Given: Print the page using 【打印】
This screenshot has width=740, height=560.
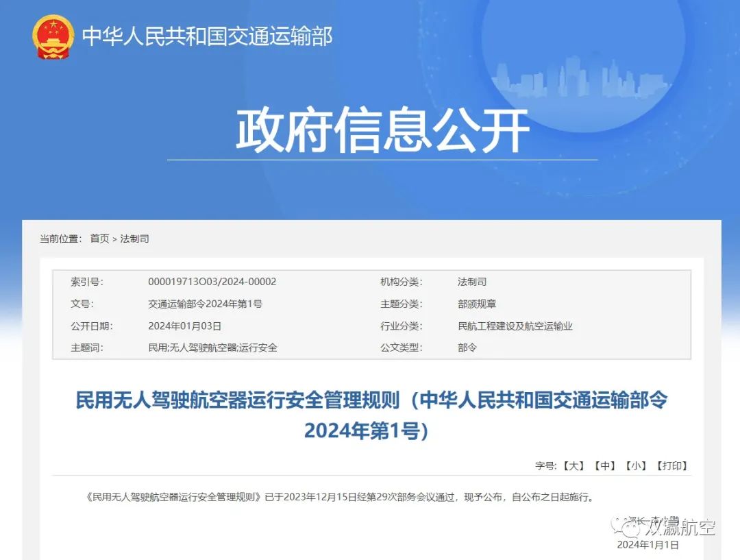Looking at the screenshot, I should tap(671, 465).
